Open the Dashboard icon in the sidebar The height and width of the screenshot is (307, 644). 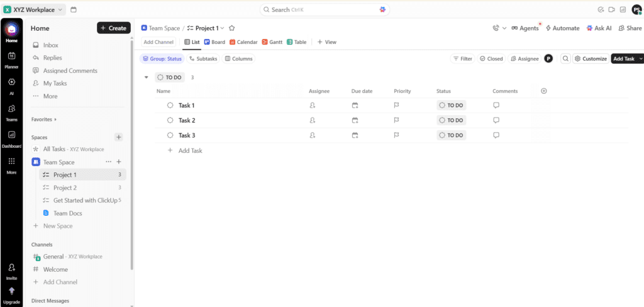point(11,138)
